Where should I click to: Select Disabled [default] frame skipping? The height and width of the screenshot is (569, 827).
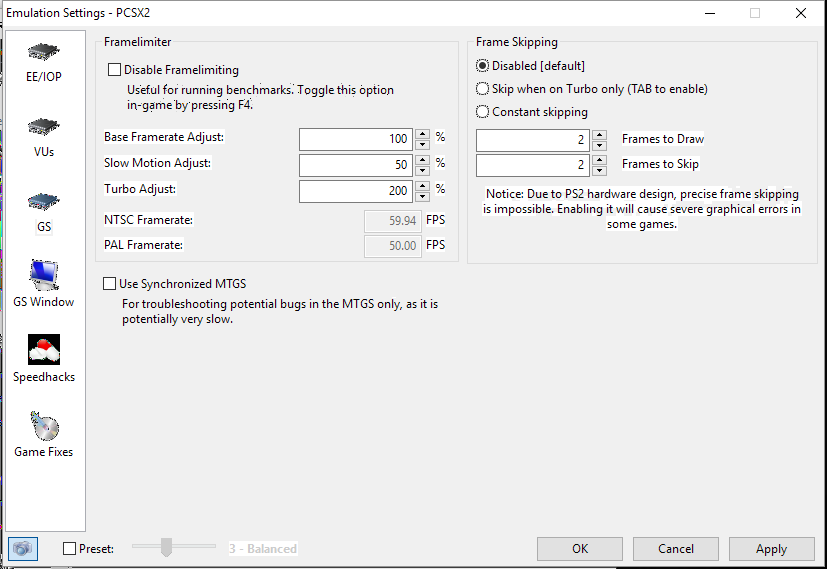(x=482, y=66)
